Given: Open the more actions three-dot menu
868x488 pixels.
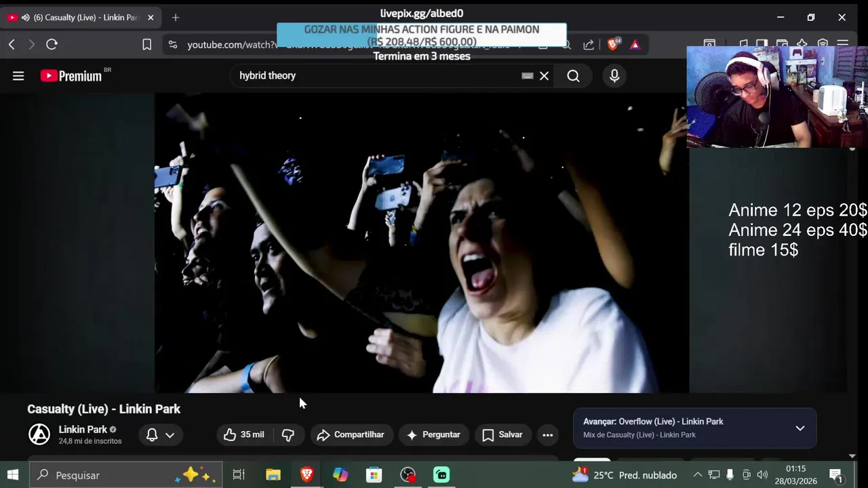Looking at the screenshot, I should (x=548, y=435).
